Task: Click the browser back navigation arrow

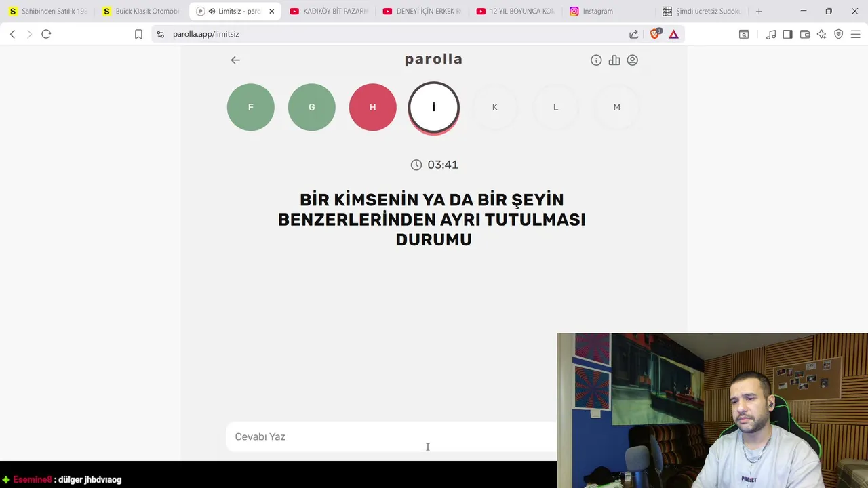Action: 12,34
